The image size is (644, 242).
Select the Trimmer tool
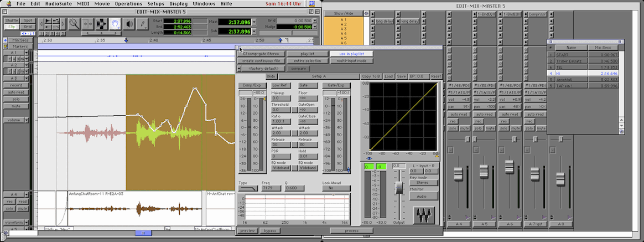click(x=87, y=23)
